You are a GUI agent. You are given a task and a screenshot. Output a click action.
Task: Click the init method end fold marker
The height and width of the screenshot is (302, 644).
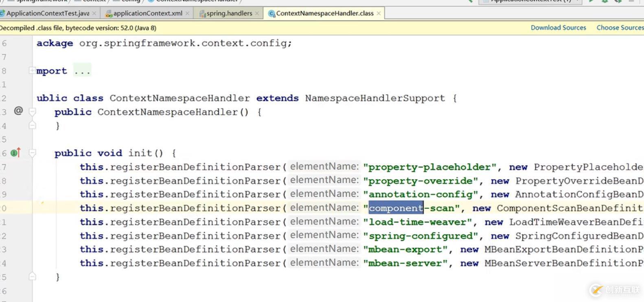[x=33, y=276]
